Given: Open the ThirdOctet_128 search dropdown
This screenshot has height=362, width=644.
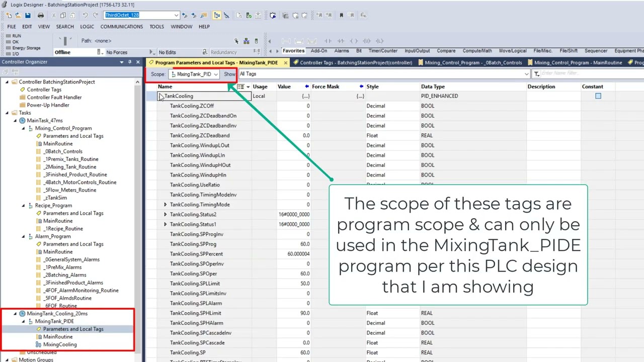Looking at the screenshot, I should point(176,15).
